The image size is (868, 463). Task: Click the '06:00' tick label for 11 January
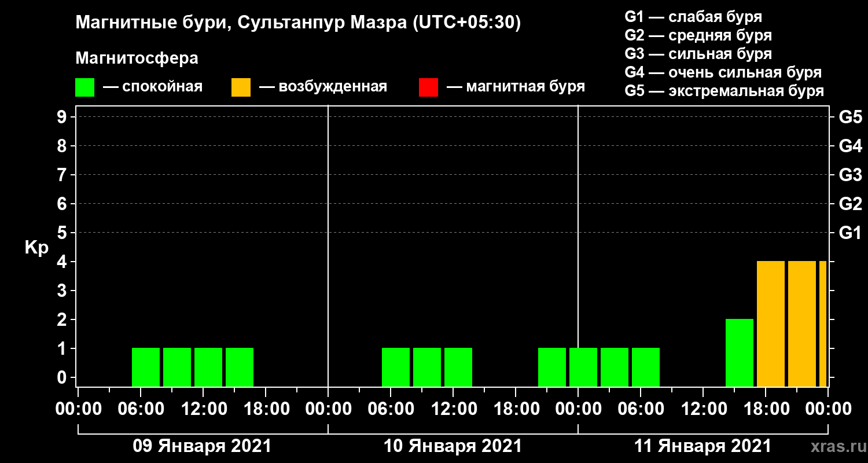tap(641, 409)
